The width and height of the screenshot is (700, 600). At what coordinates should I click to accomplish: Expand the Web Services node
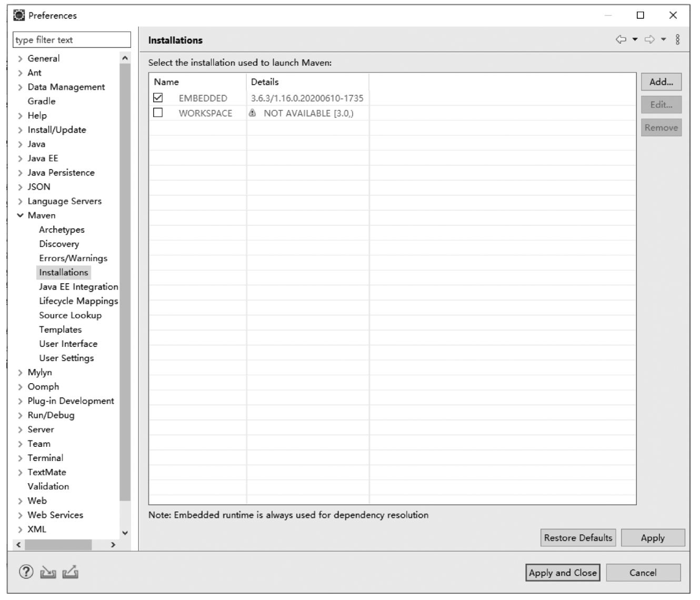pyautogui.click(x=20, y=515)
